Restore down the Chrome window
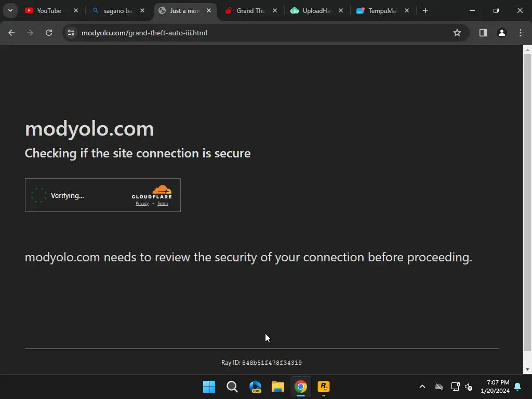Viewport: 532px width, 399px height. 496,10
